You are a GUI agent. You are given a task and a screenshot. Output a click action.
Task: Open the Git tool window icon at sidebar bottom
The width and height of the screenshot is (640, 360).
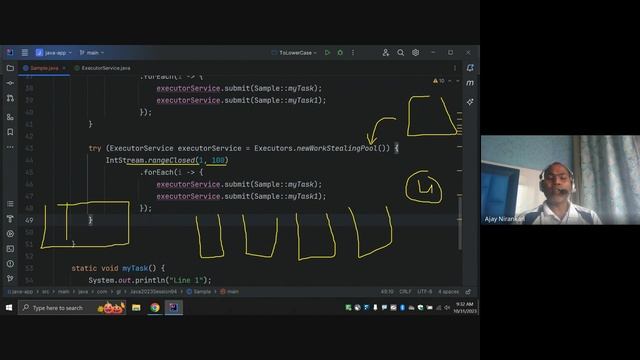point(10,278)
